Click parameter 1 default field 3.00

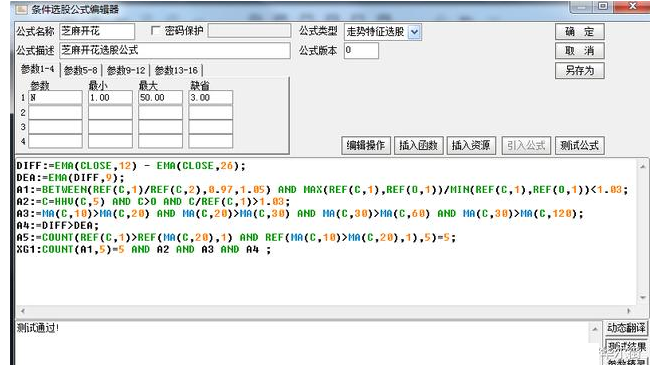pyautogui.click(x=210, y=98)
